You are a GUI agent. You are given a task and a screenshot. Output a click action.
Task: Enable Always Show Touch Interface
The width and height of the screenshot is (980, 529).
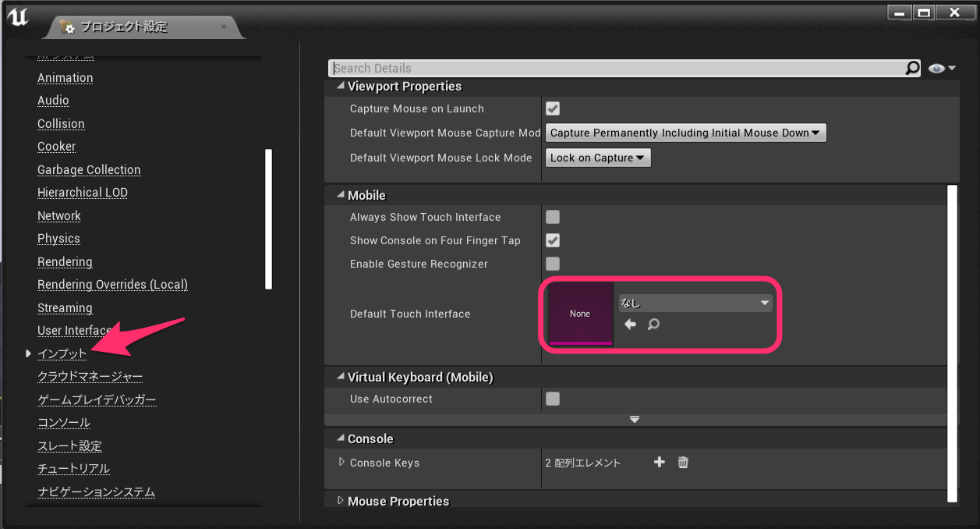553,217
